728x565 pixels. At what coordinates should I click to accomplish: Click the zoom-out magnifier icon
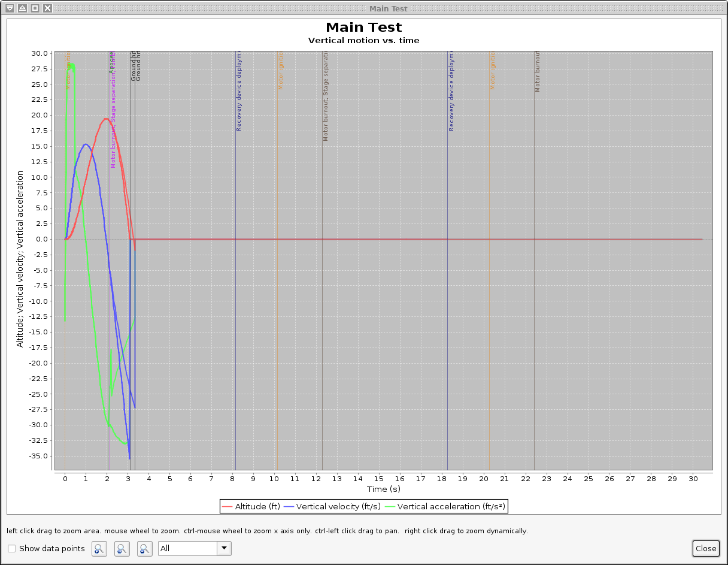tap(144, 548)
